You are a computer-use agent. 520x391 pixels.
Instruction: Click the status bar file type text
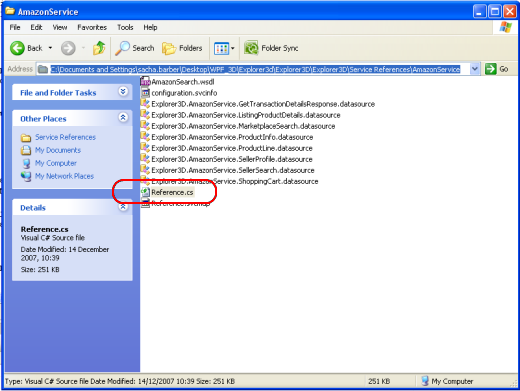point(120,381)
